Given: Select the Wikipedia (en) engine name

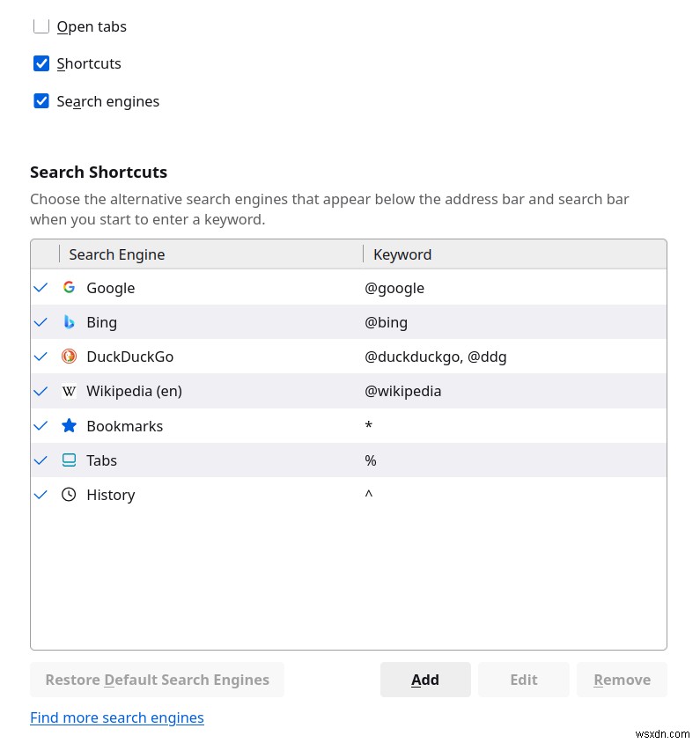Looking at the screenshot, I should [134, 391].
